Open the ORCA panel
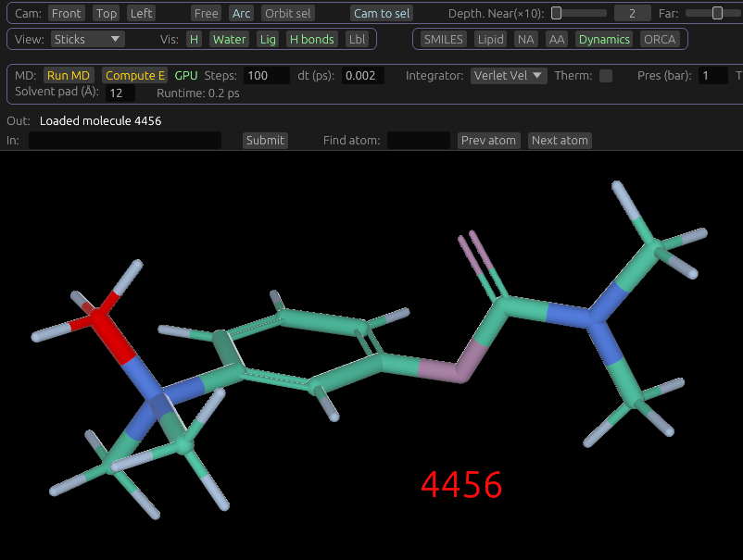This screenshot has width=743, height=560. pos(660,39)
